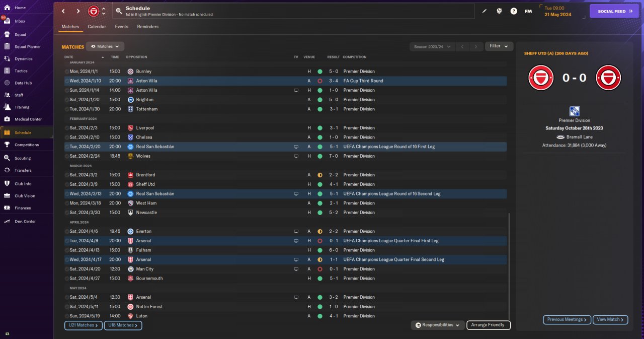
Task: Go forward with the right arrow
Action: click(78, 11)
